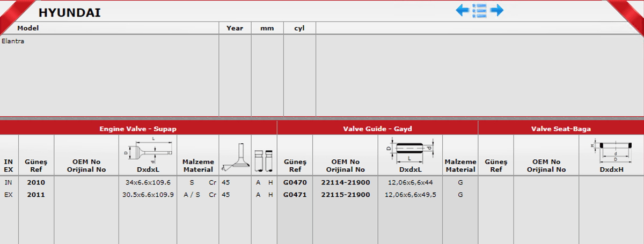Image resolution: width=644 pixels, height=244 pixels.
Task: Click the IN row label
Action: coord(8,182)
